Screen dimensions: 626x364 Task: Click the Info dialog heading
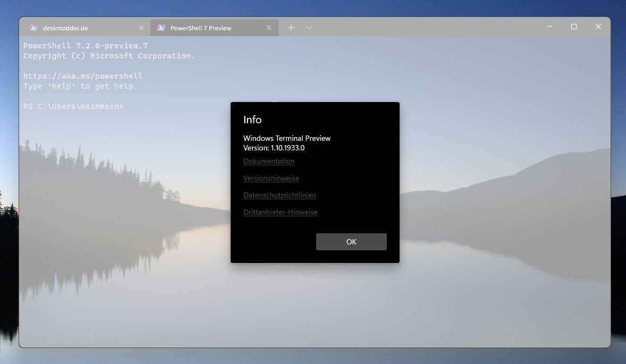(252, 120)
